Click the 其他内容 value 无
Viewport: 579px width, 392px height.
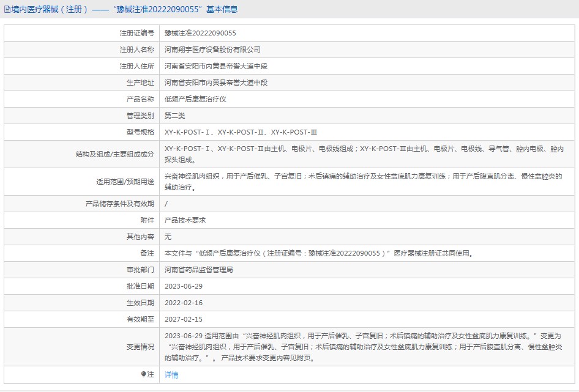168,237
